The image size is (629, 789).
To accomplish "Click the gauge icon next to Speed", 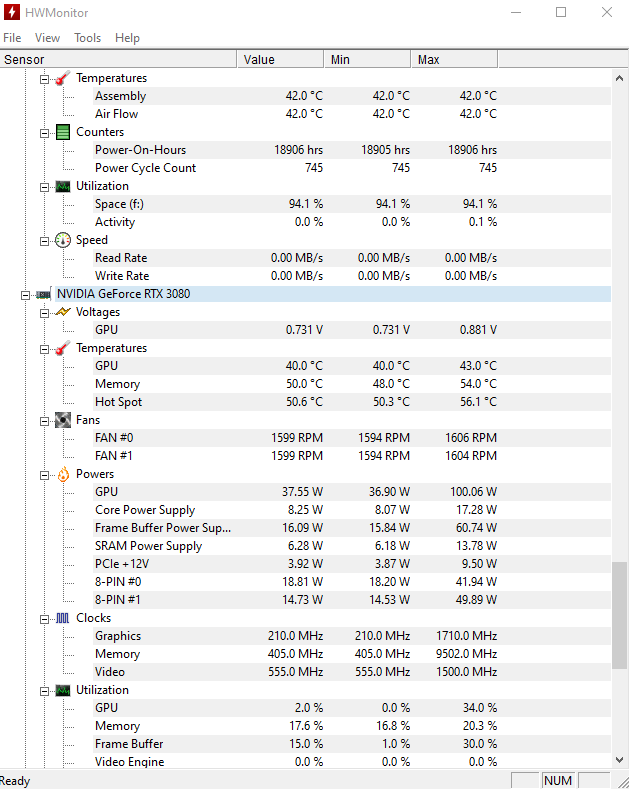I will tap(63, 240).
